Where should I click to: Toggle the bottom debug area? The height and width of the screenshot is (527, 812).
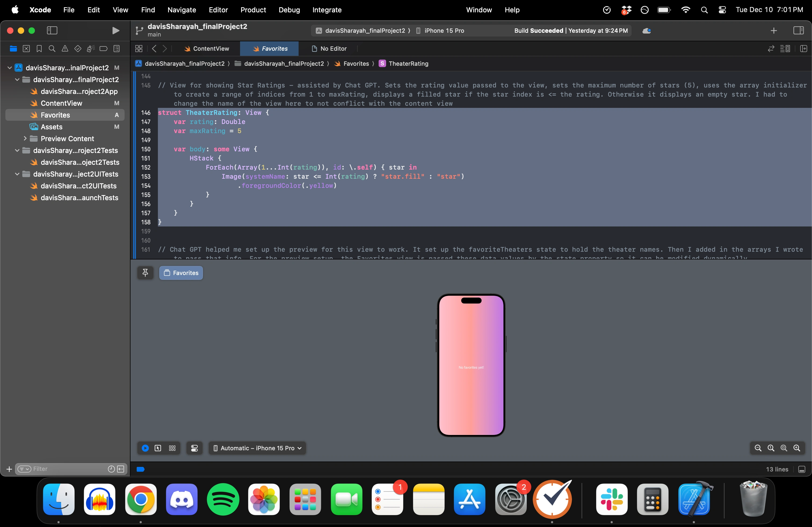click(802, 469)
